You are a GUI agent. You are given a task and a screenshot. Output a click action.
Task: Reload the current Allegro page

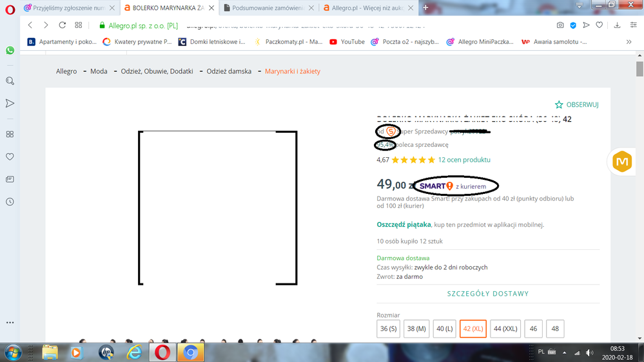click(x=62, y=25)
